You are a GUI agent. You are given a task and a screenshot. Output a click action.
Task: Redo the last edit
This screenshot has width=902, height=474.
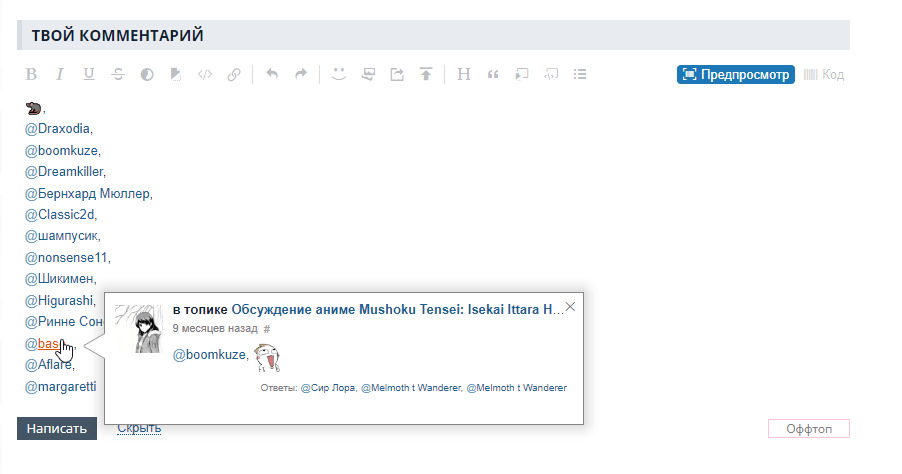[x=301, y=74]
